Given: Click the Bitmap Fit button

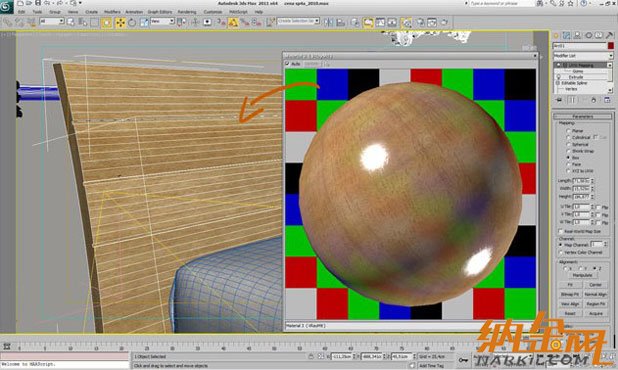Looking at the screenshot, I should [570, 294].
